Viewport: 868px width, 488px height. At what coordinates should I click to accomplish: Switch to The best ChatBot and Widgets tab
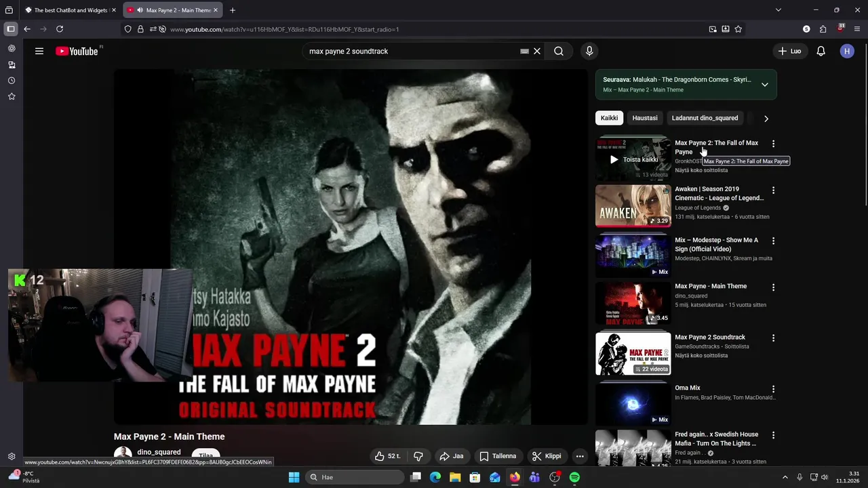(70, 10)
